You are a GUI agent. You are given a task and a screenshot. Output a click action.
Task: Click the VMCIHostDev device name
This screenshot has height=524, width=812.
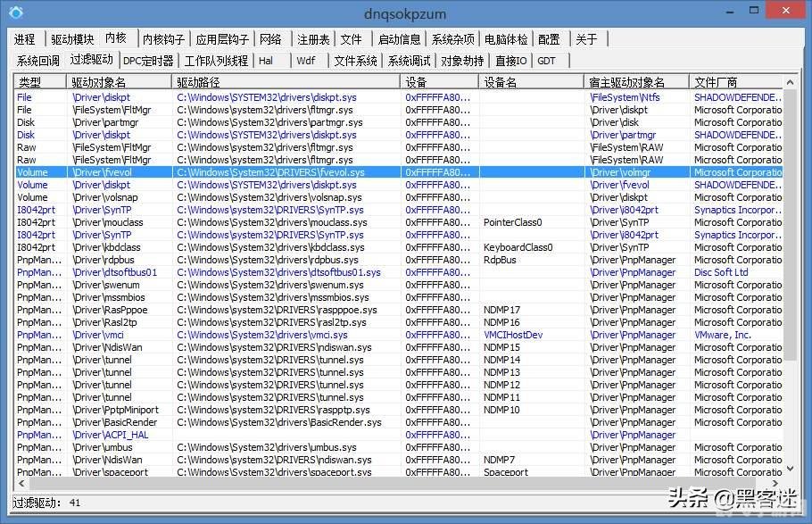[x=513, y=335]
